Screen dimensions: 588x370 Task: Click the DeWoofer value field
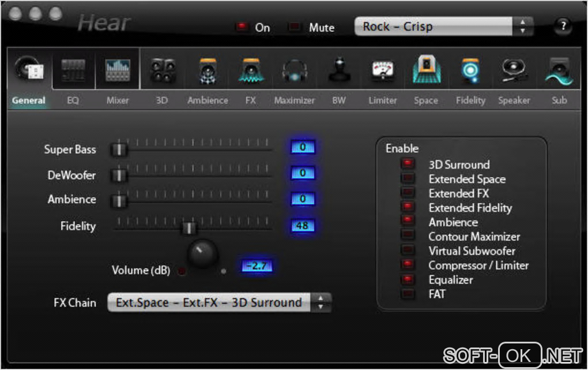[303, 173]
